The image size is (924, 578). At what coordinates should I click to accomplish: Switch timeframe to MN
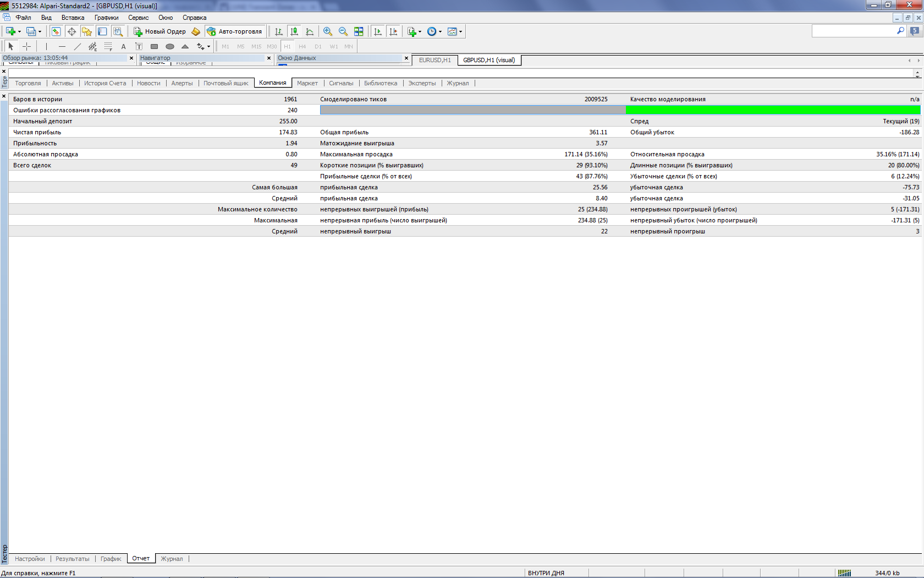tap(349, 46)
